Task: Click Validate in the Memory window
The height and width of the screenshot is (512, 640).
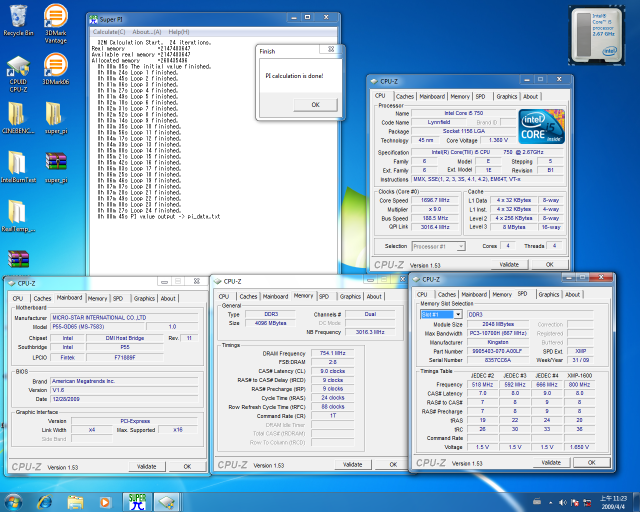Action: 353,464
